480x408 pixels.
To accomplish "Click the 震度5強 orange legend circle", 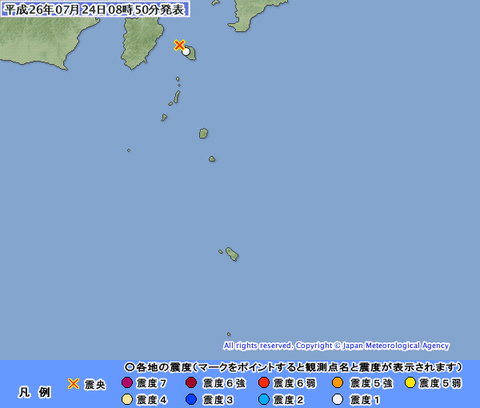I will [x=338, y=383].
